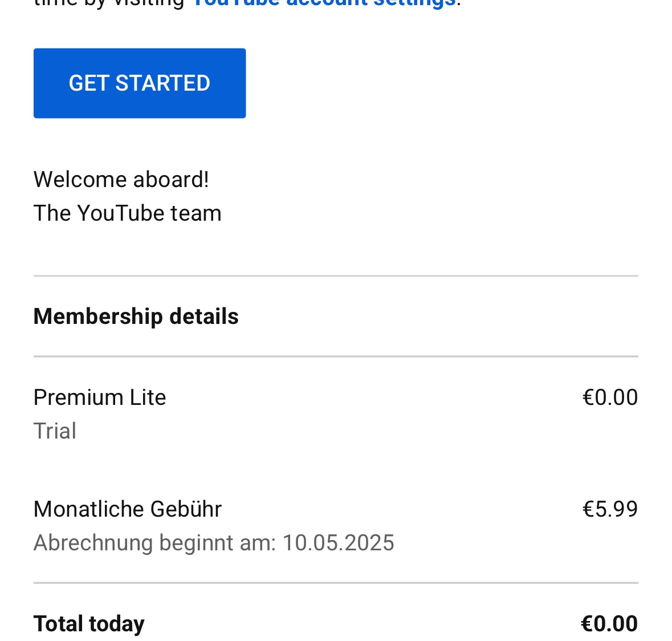Click the Membership details heading
Image resolution: width=672 pixels, height=641 pixels.
136,317
